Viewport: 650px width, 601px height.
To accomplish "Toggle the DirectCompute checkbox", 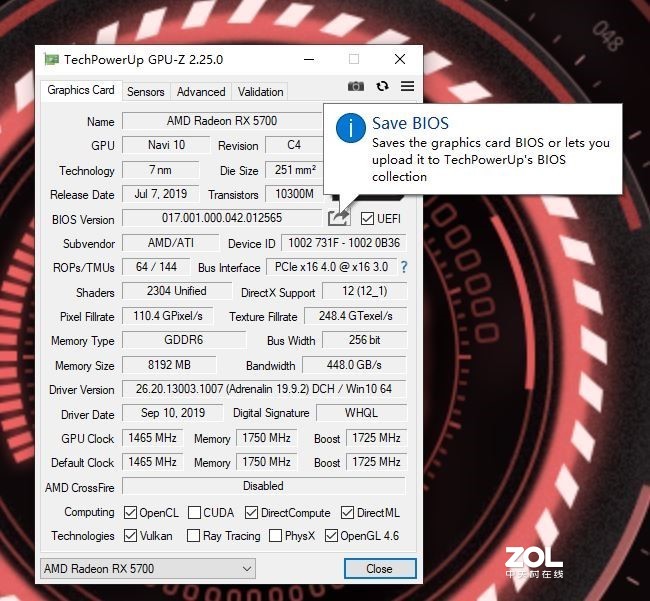I will (251, 512).
